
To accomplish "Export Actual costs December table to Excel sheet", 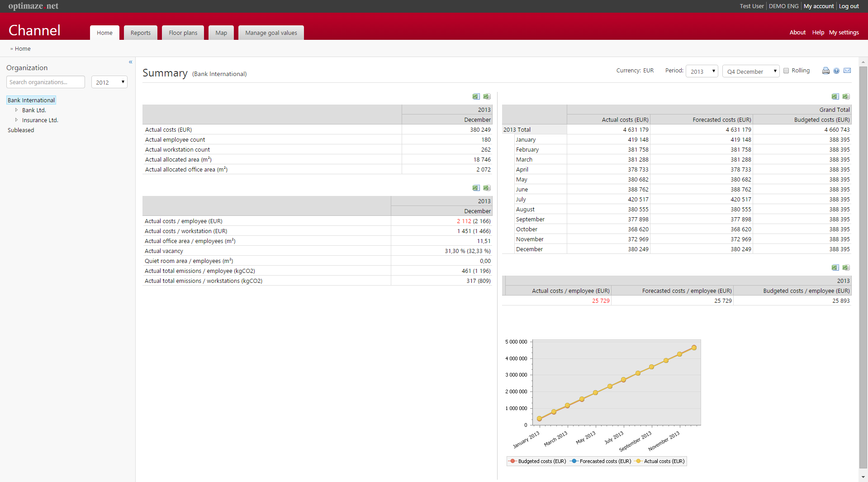I will tap(476, 96).
